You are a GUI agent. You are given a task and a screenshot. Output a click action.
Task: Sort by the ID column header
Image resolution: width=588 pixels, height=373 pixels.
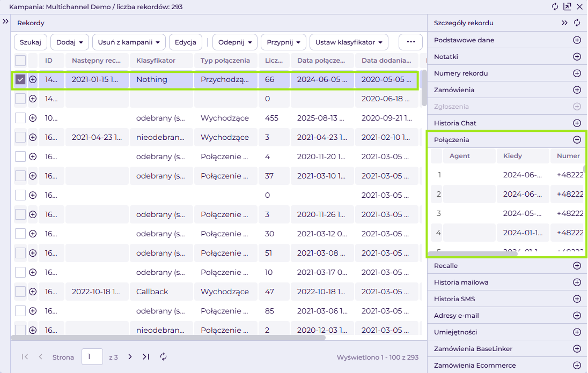click(x=52, y=61)
